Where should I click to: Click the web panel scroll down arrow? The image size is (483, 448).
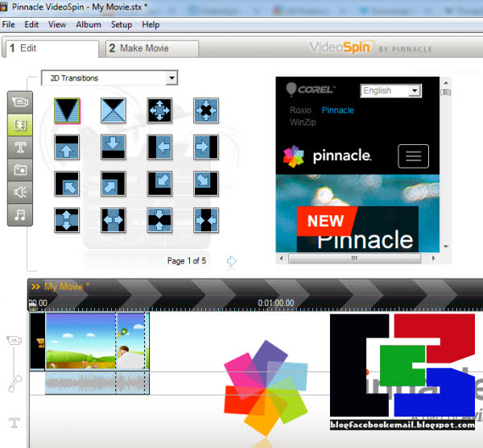(446, 247)
